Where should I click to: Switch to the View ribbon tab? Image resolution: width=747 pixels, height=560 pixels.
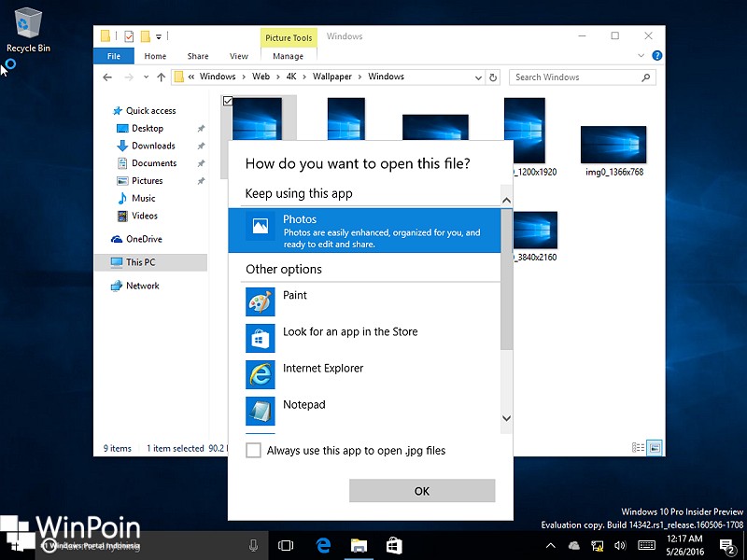[239, 56]
